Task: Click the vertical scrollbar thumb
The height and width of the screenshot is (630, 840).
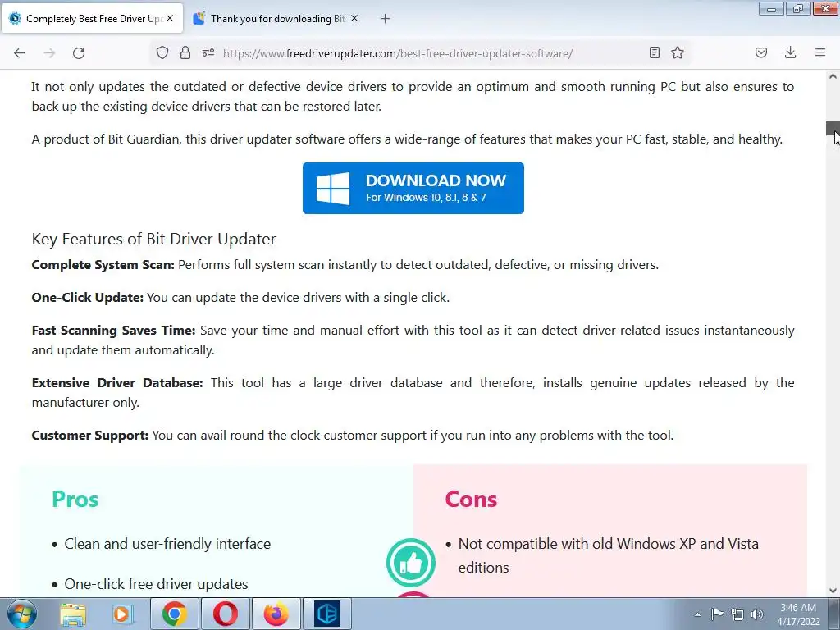Action: click(x=833, y=129)
